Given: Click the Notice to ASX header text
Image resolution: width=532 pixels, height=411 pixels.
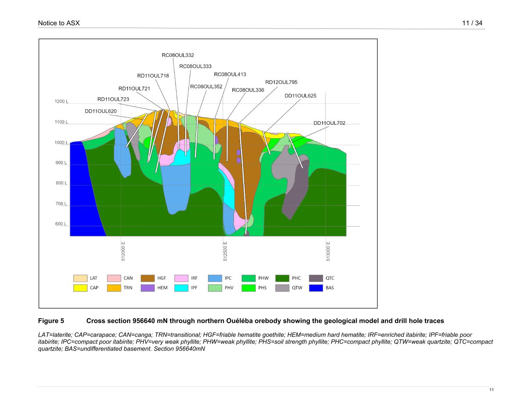Looking at the screenshot, I should pyautogui.click(x=59, y=23).
